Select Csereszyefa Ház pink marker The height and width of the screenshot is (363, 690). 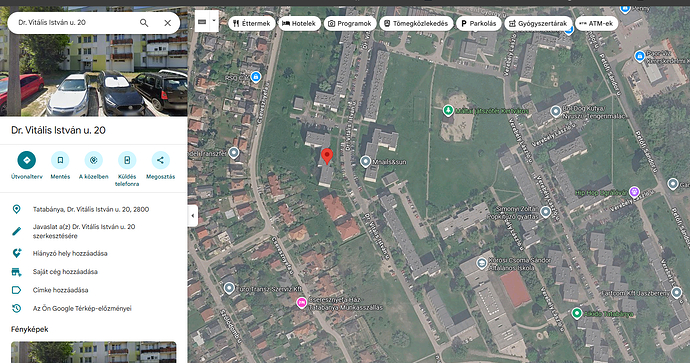pos(301,303)
